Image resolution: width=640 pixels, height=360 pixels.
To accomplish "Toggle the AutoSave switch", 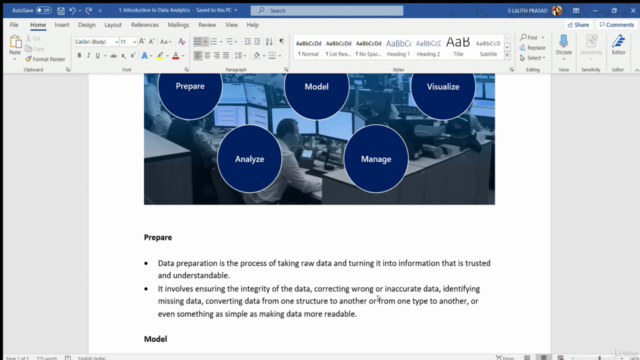I will click(43, 10).
